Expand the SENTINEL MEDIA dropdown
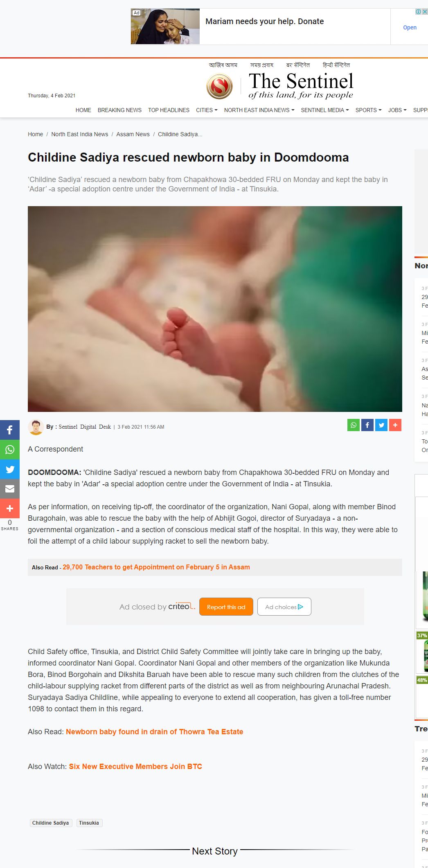The image size is (428, 868). [325, 110]
